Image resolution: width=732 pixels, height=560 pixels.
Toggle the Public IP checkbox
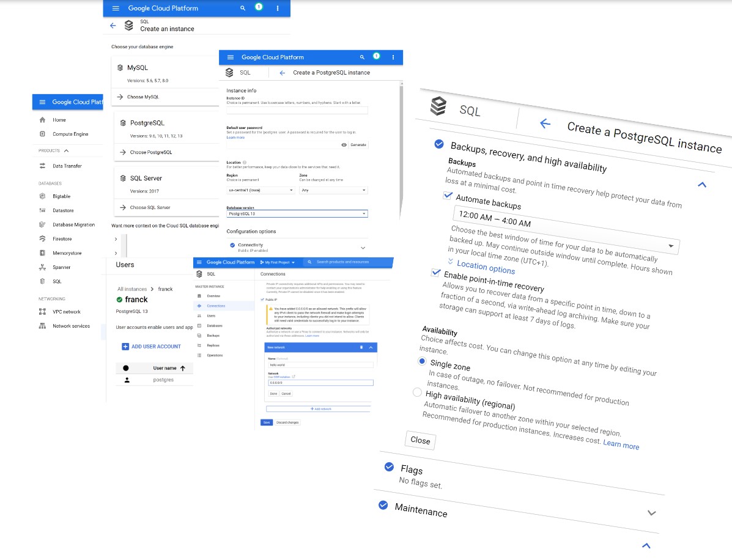[x=262, y=300]
